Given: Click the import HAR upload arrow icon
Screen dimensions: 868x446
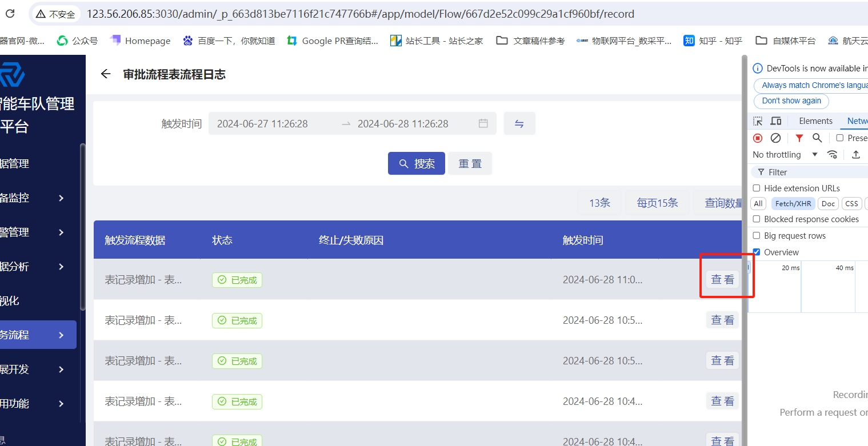Looking at the screenshot, I should coord(856,155).
